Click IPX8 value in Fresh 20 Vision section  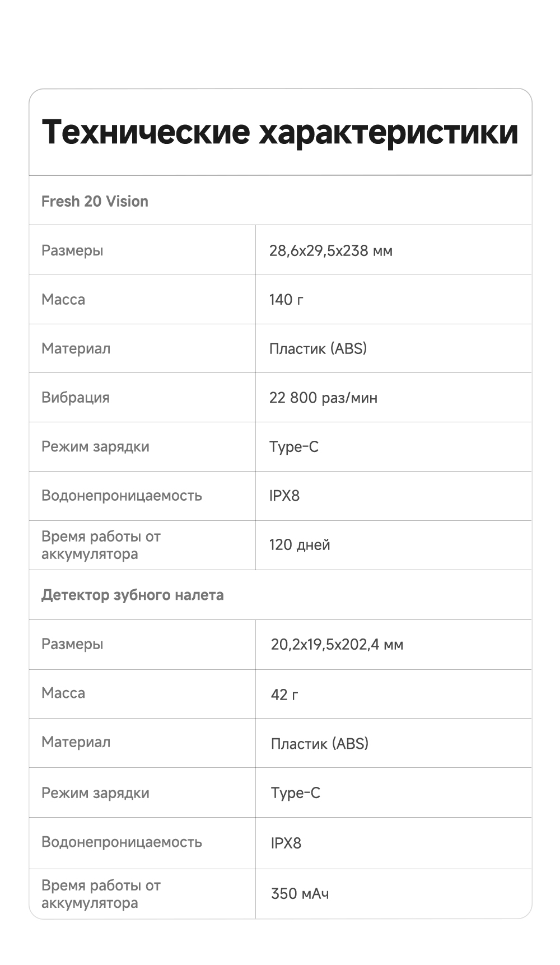click(284, 496)
